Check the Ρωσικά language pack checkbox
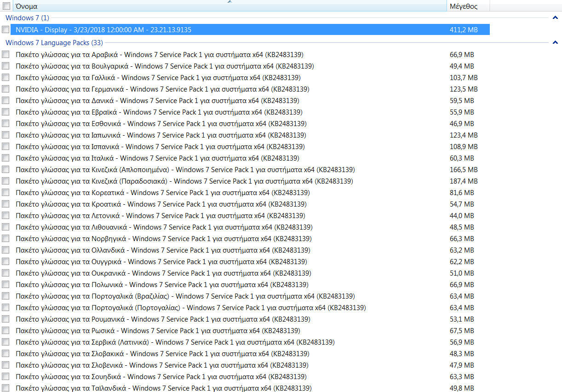 click(6, 330)
